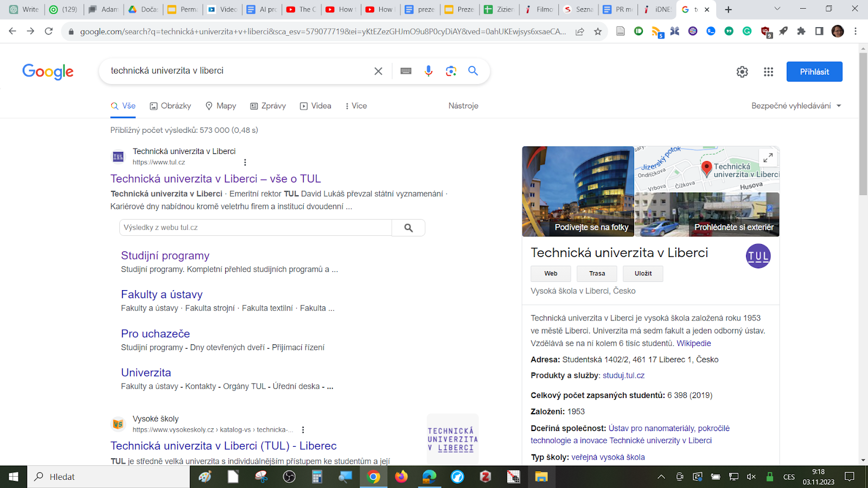Click the Web button in knowledge panel

[x=551, y=273]
